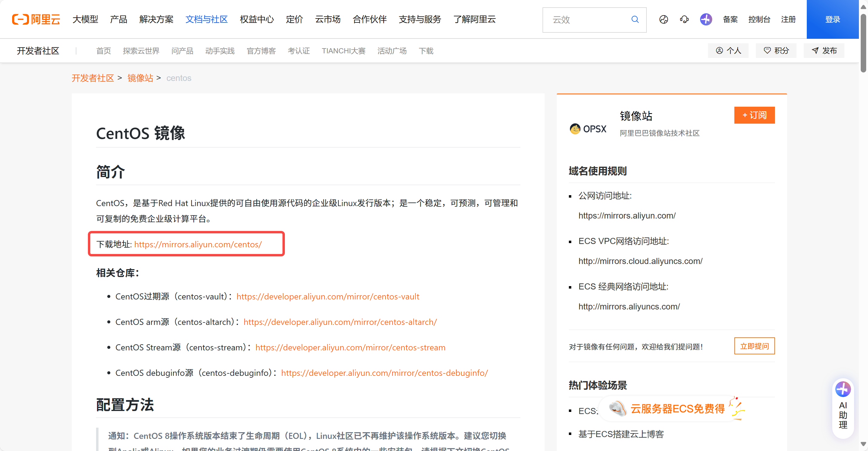
Task: Open the 大模型 menu
Action: click(x=85, y=20)
